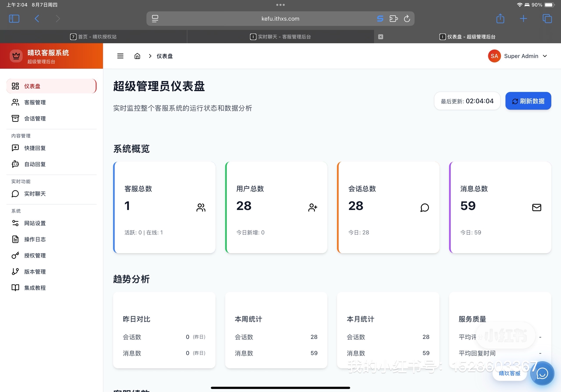561x392 pixels.
Task: Open 版本管理 branch icon item
Action: click(35, 271)
